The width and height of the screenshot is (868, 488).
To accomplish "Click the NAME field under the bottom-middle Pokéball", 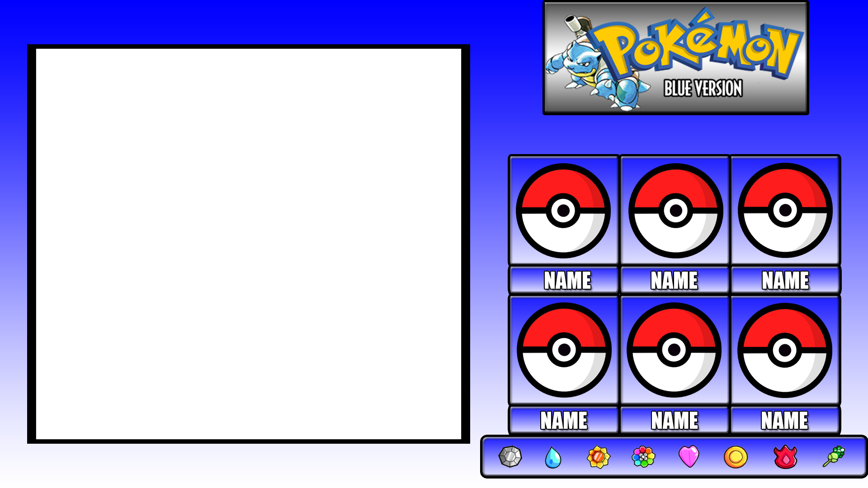I will point(675,421).
